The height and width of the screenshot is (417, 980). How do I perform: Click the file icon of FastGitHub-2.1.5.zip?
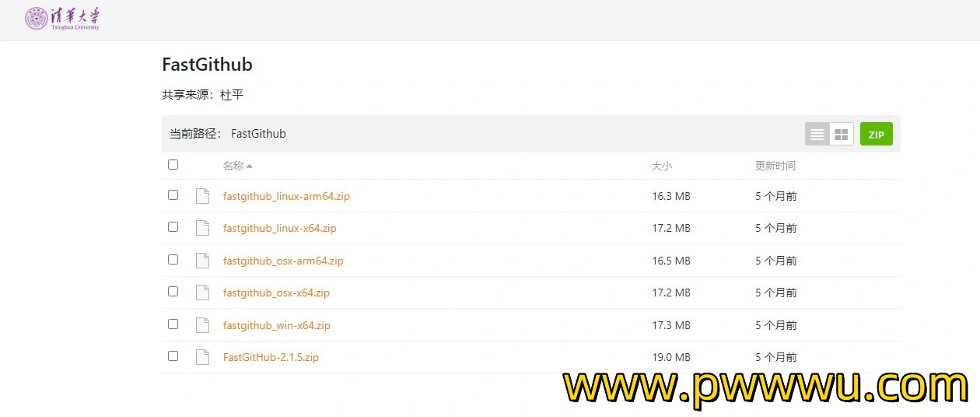(202, 357)
